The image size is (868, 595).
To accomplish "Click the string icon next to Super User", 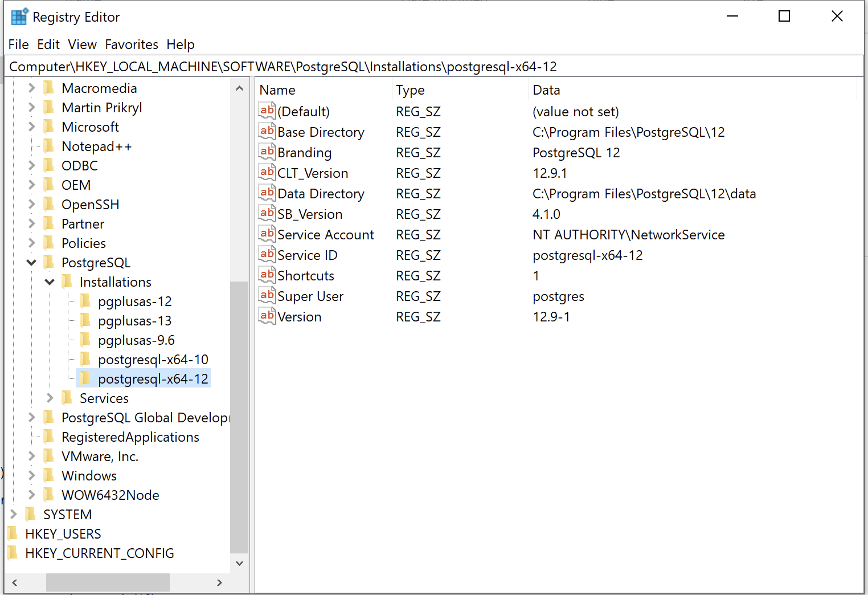I will [267, 296].
